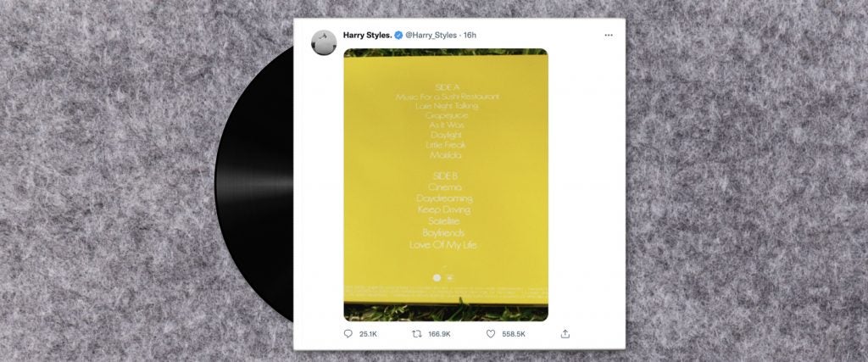Click the As It Was track title
This screenshot has width=868, height=362.
pyautogui.click(x=447, y=125)
